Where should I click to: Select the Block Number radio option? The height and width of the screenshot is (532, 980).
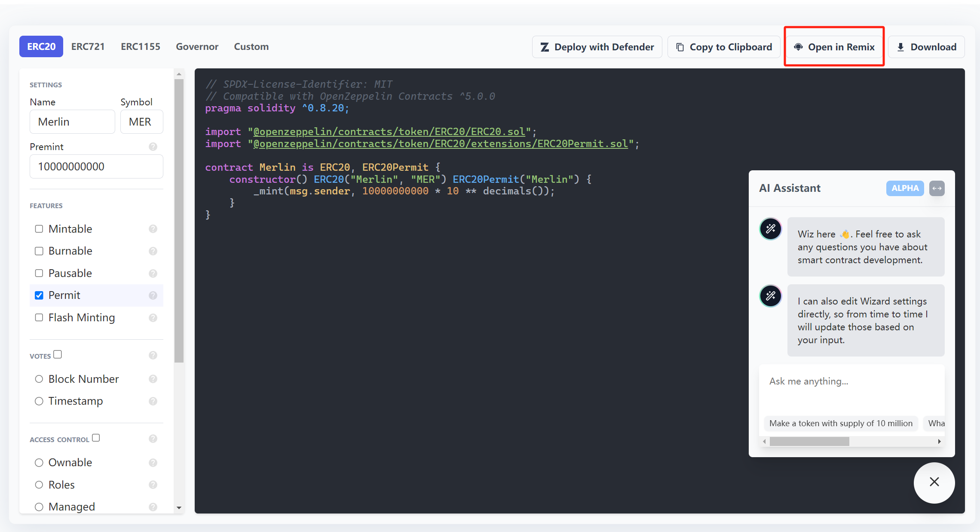click(39, 379)
